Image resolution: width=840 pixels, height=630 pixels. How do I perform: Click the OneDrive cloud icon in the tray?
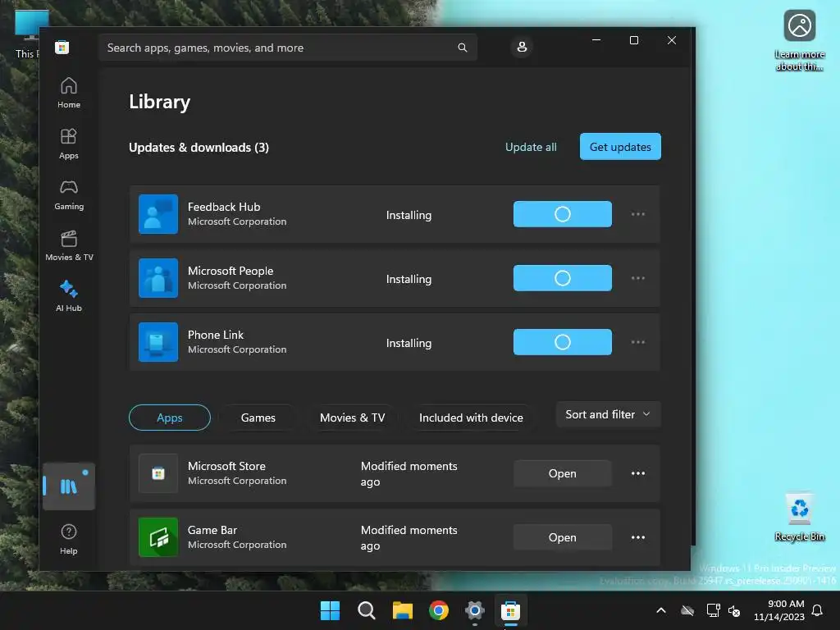tap(688, 610)
